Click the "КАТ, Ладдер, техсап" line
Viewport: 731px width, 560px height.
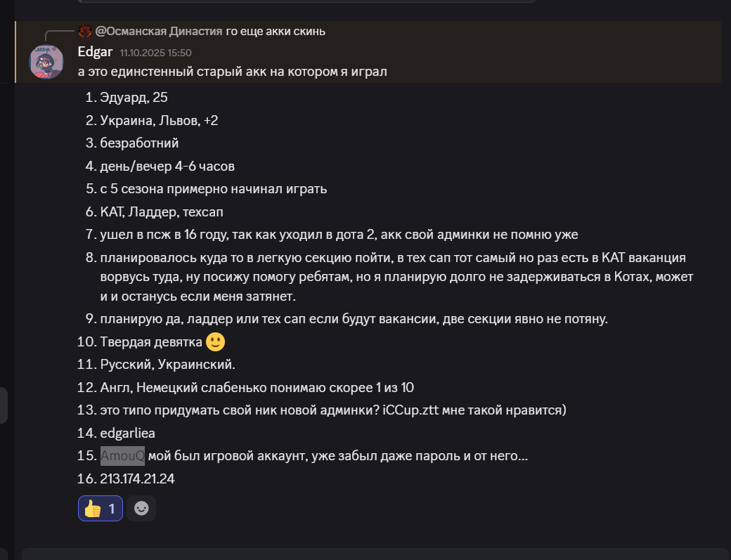click(x=162, y=211)
